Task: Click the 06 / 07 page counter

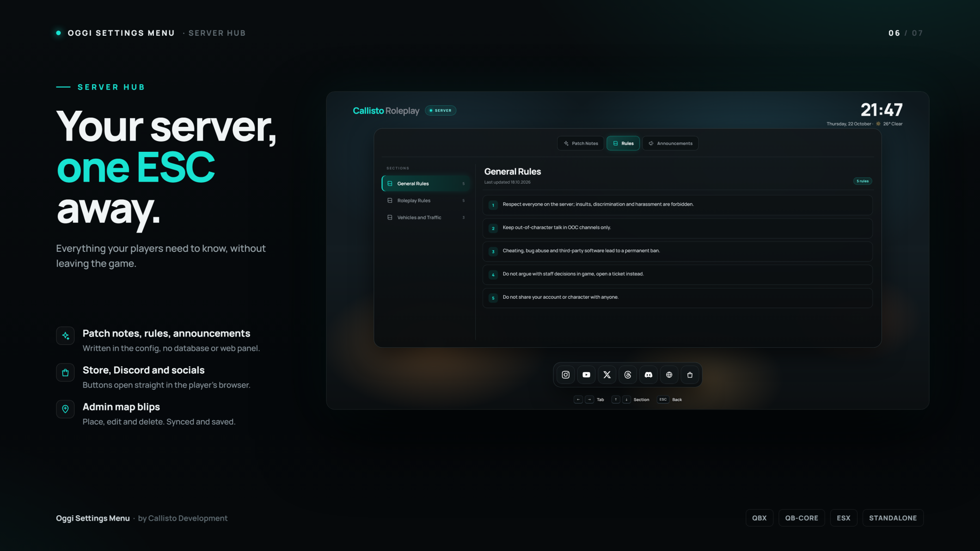Action: tap(906, 33)
